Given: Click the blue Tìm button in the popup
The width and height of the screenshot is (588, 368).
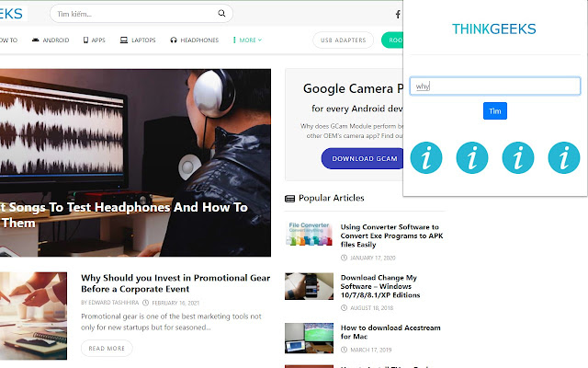Looking at the screenshot, I should 495,110.
